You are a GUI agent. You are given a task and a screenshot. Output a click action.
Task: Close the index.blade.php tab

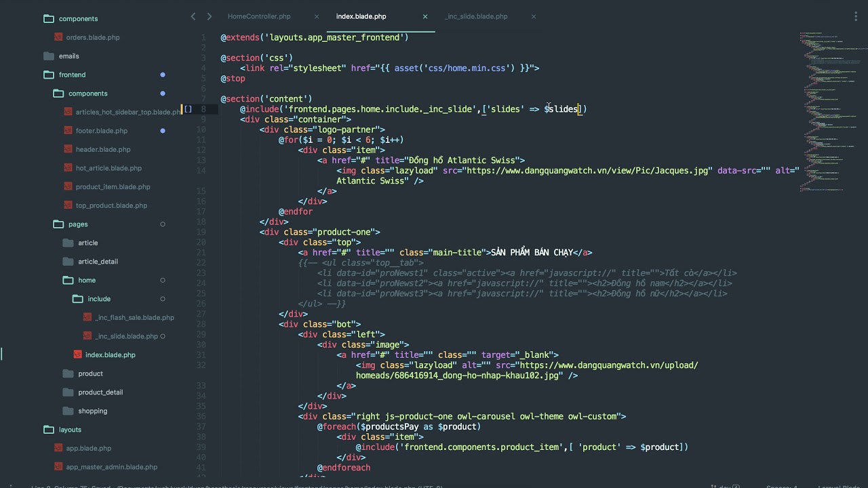pyautogui.click(x=425, y=16)
